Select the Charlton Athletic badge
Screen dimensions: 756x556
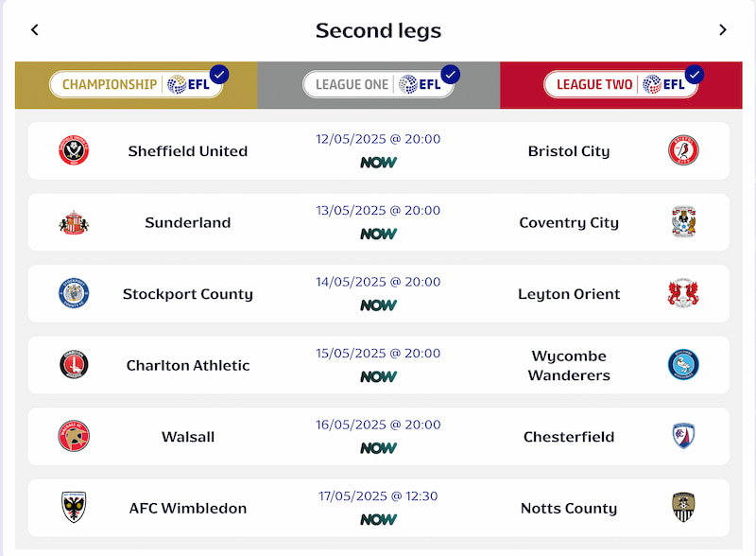point(74,364)
